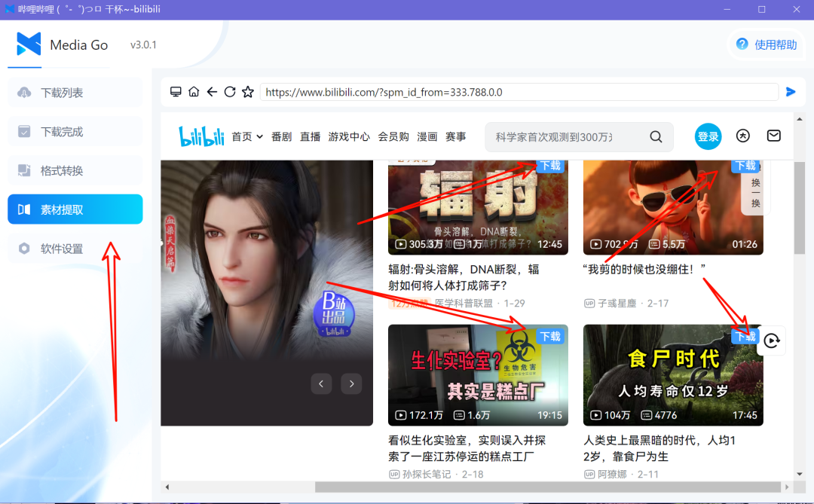Open the 漫画 nav item

pyautogui.click(x=427, y=136)
